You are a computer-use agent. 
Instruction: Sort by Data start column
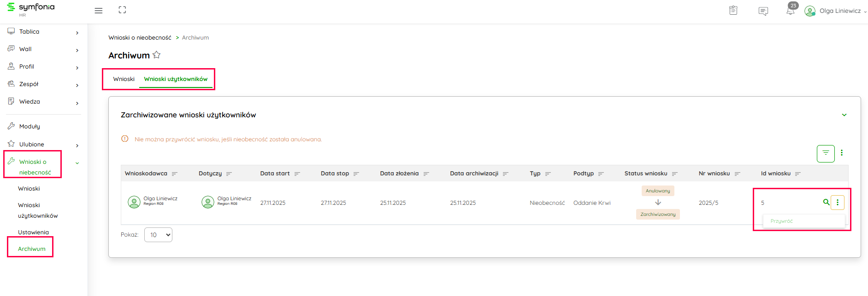pyautogui.click(x=297, y=174)
